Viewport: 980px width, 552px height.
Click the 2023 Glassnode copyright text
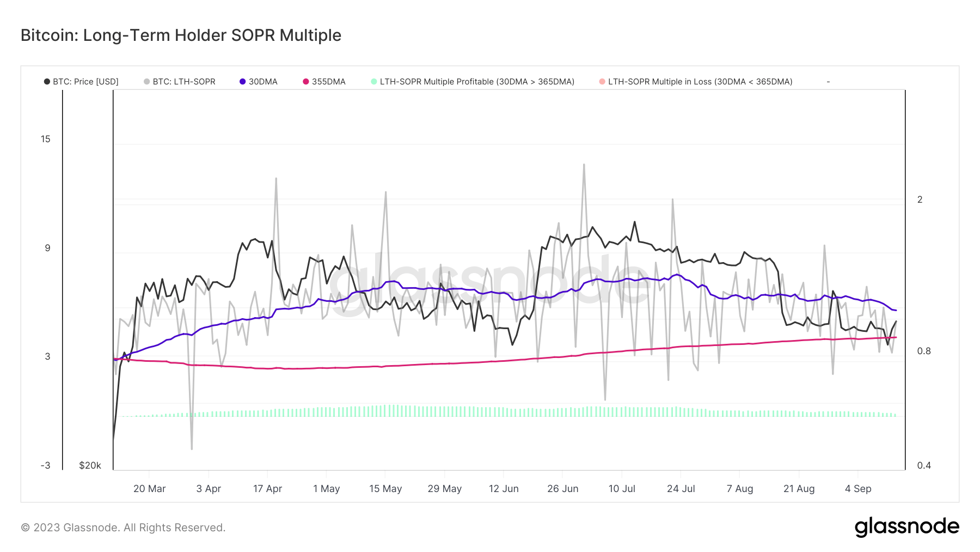pyautogui.click(x=123, y=527)
